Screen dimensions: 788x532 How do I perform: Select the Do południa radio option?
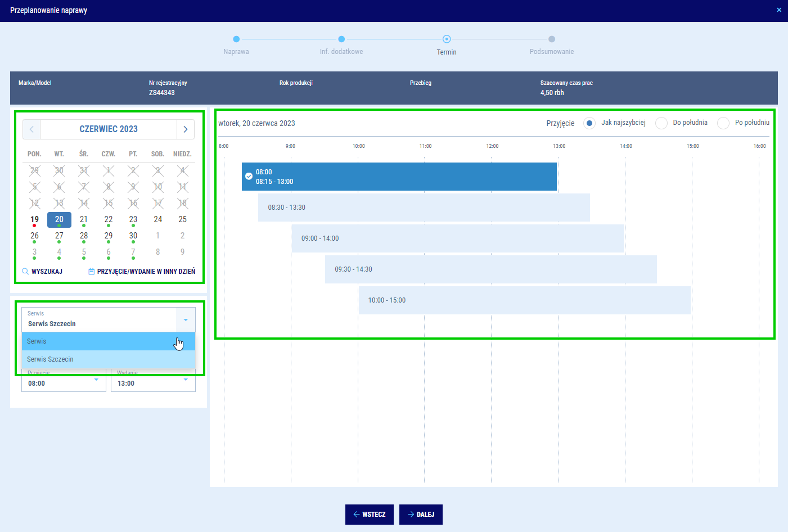click(661, 123)
